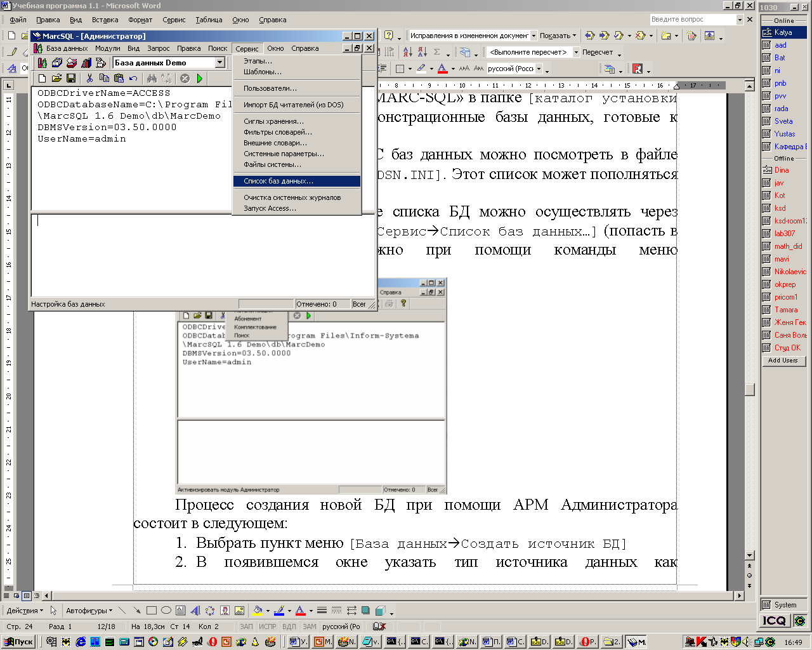Open Исправления в измененном документе dropdown

[534, 36]
